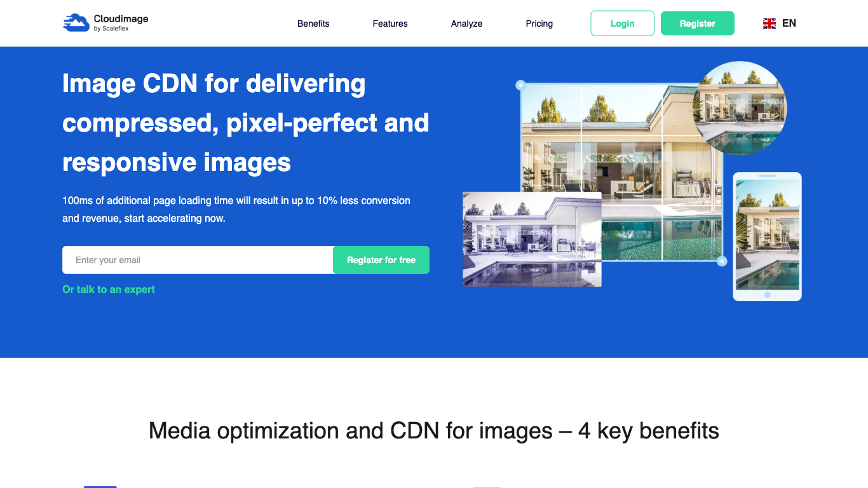Open the EN language selector
868x488 pixels.
(x=789, y=24)
